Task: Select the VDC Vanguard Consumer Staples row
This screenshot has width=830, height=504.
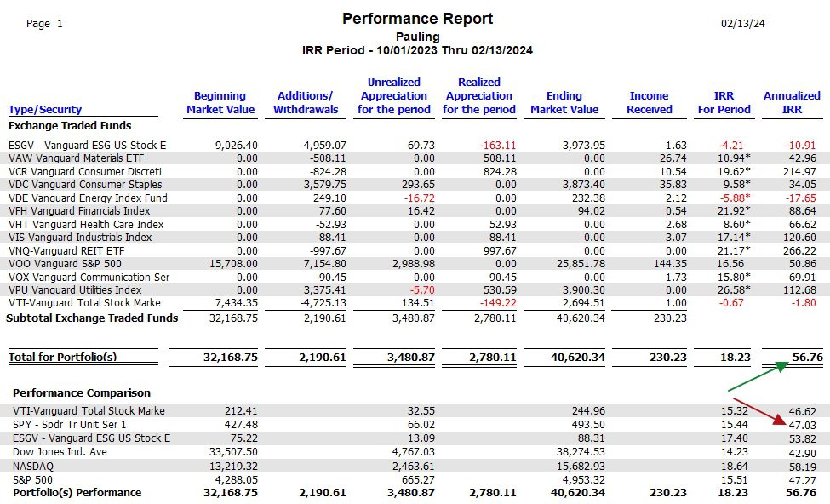Action: click(x=415, y=185)
